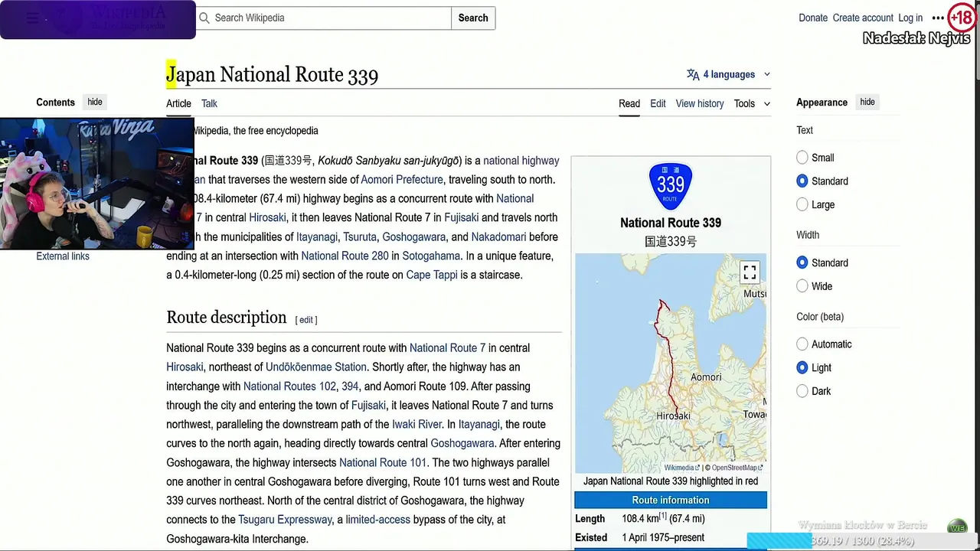Screen dimensions: 980x551
Task: Focus the Search Wikipedia field
Action: click(323, 18)
